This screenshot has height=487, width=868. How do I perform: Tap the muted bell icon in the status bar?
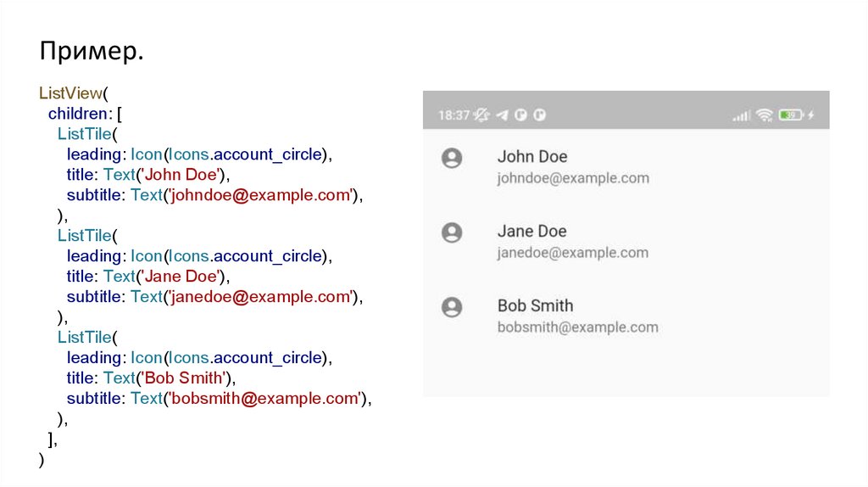(x=482, y=115)
